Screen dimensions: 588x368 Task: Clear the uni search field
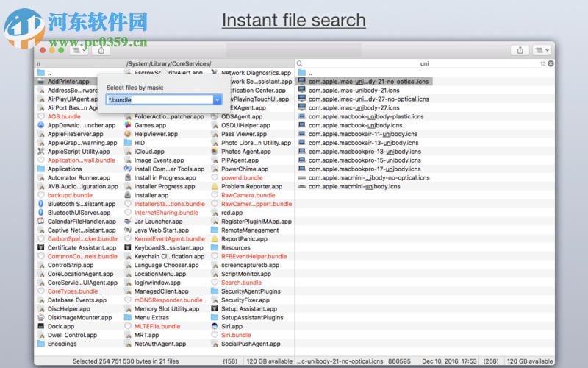(551, 63)
